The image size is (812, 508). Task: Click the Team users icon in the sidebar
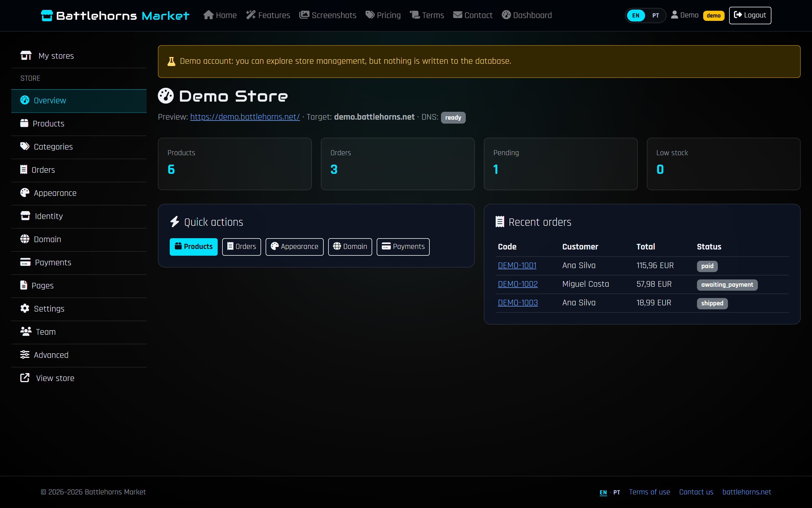(25, 331)
